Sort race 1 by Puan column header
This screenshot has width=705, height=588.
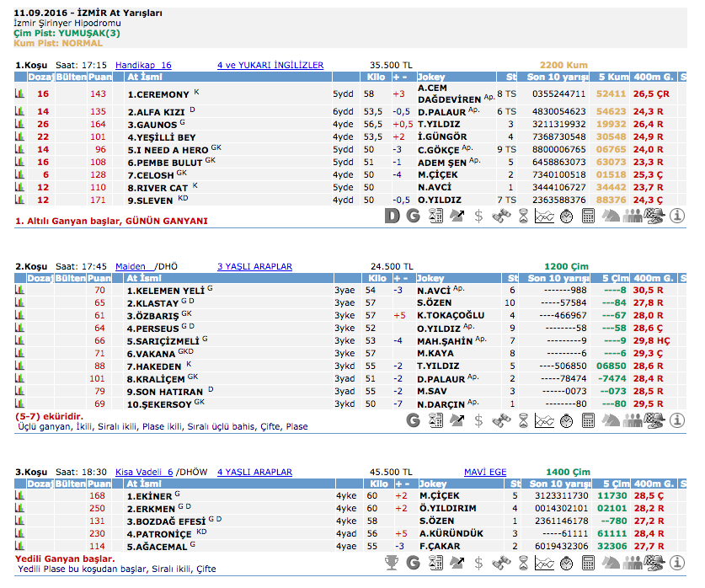[99, 77]
